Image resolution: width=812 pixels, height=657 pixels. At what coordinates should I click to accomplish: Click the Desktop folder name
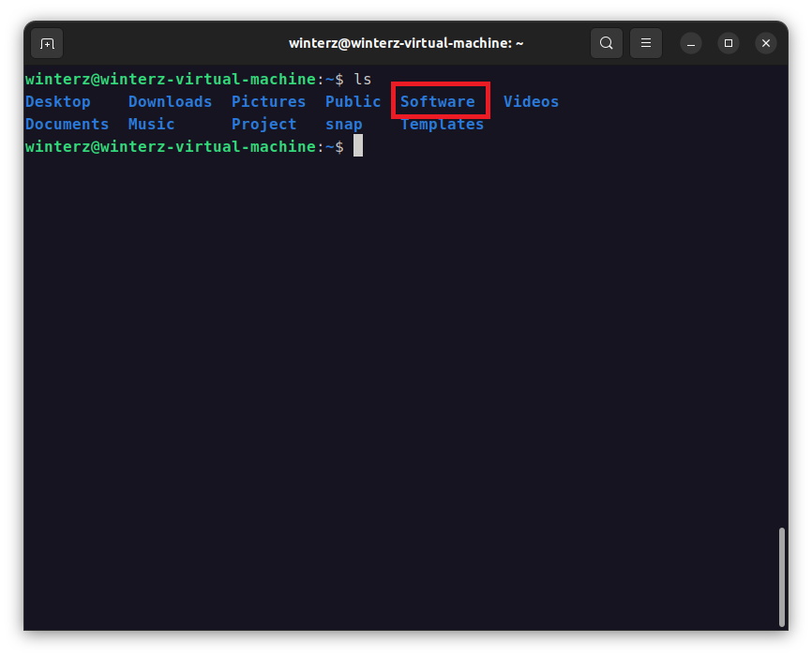[57, 101]
